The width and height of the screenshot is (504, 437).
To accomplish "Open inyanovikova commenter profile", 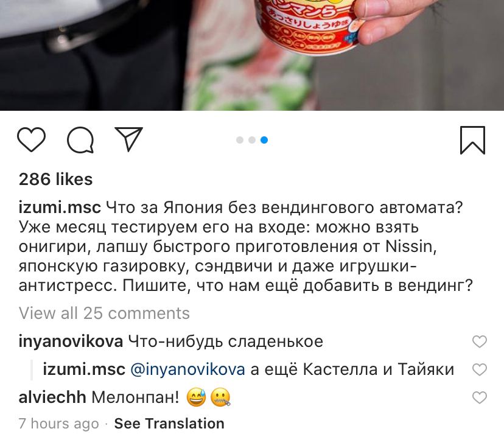I will coord(71,341).
